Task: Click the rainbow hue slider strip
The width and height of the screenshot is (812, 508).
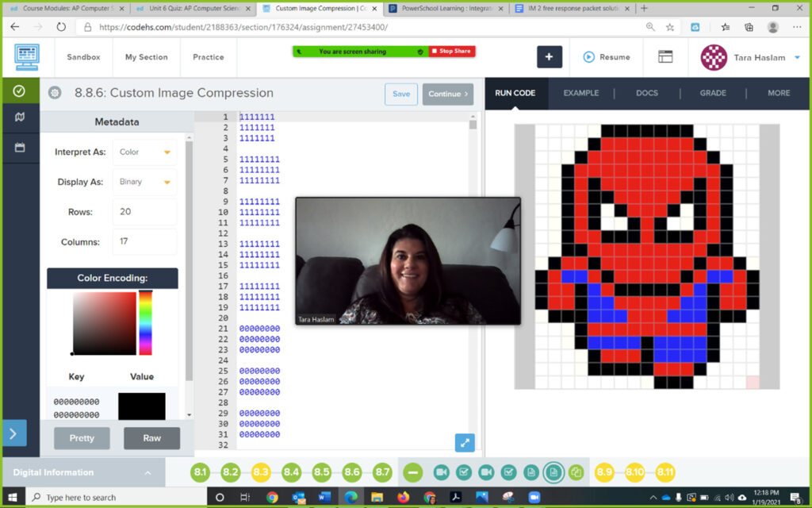Action: tap(145, 323)
